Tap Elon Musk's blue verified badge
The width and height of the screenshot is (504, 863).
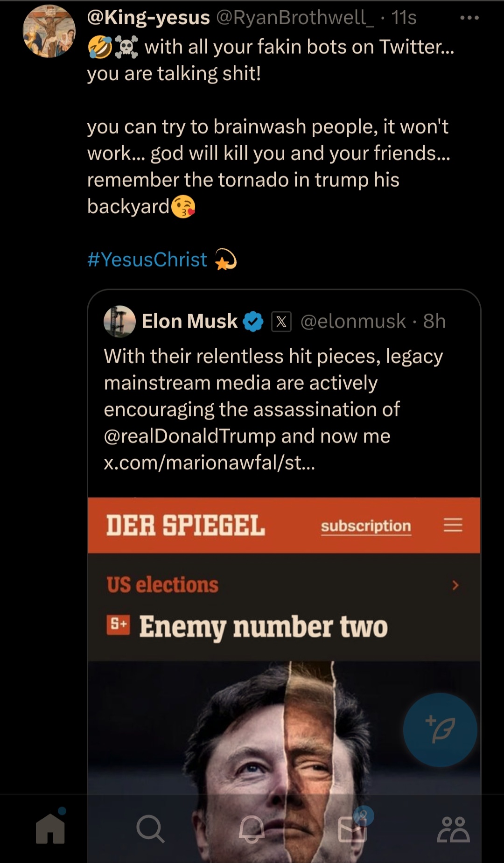253,322
